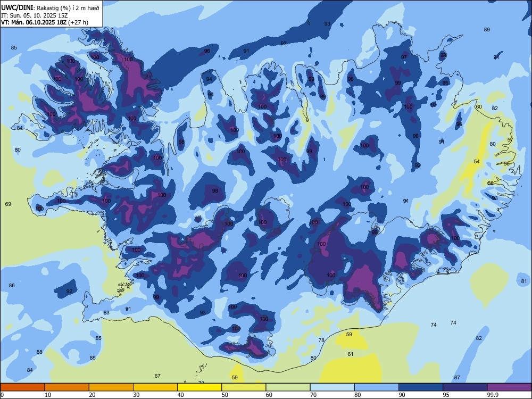Click the humidity value 69 over the western sea

pyautogui.click(x=8, y=204)
